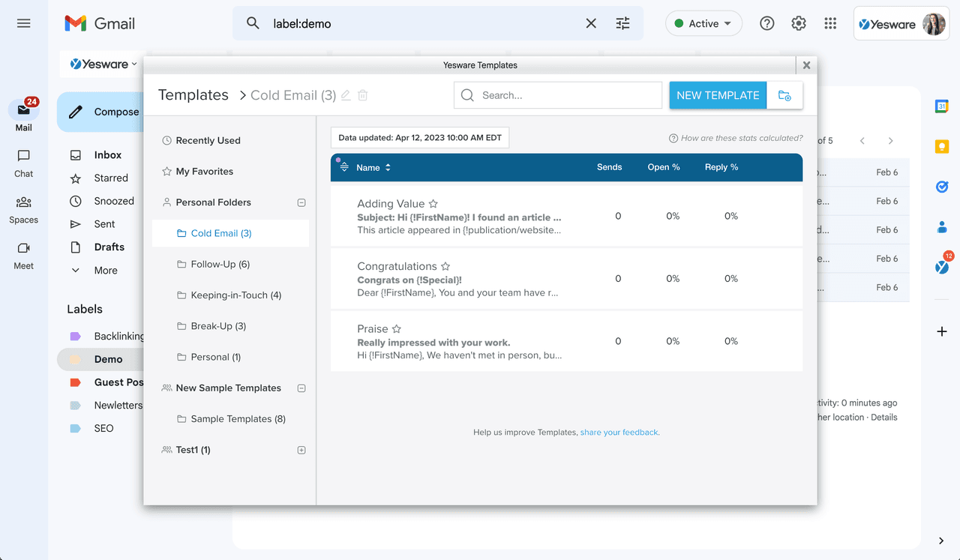Expand the Test1 folder group
Screen dimensions: 960x560
click(x=301, y=449)
